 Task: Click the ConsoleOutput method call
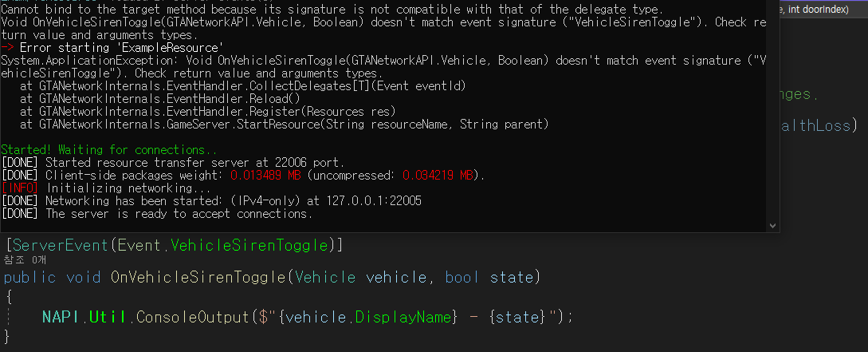click(191, 317)
